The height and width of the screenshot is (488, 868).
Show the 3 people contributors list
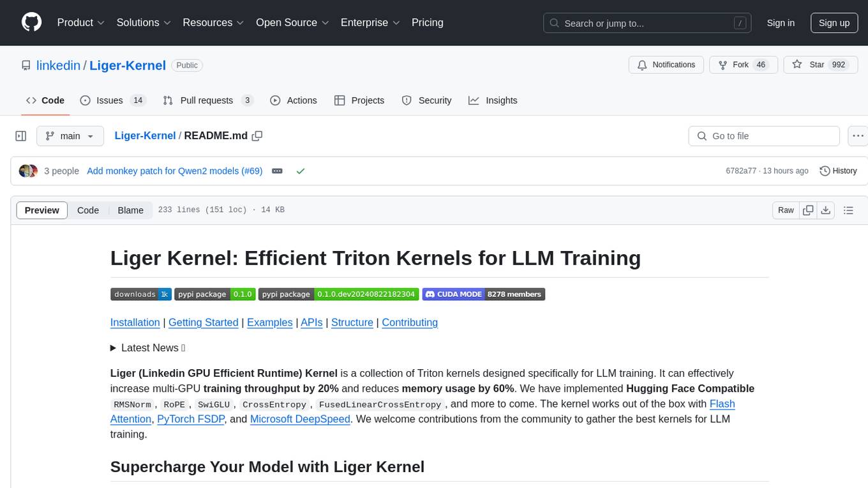61,171
